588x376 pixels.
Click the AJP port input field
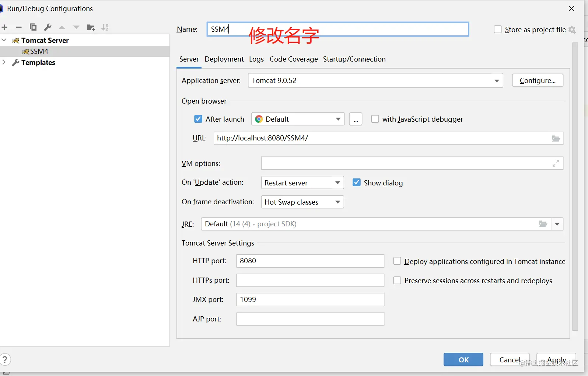pyautogui.click(x=310, y=319)
